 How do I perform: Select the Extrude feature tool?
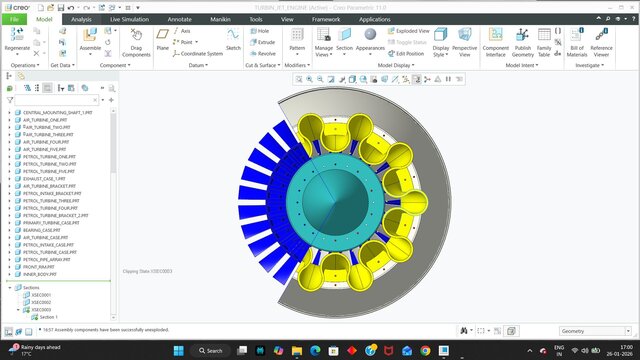[x=262, y=42]
